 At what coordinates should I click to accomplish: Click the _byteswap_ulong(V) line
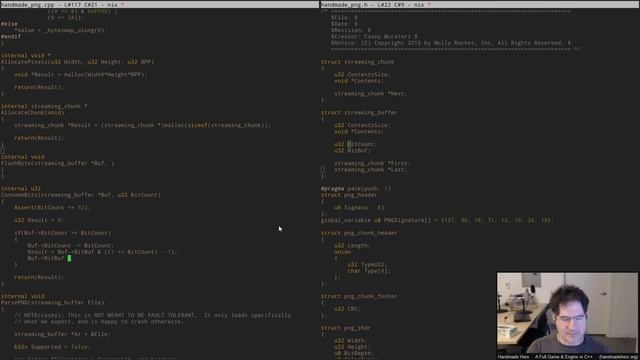(60, 30)
